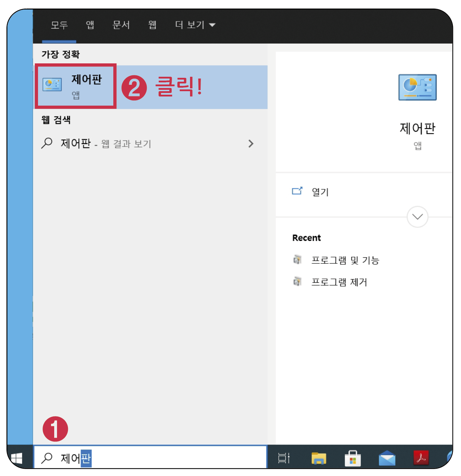Viewport: 461px width, 476px height.
Task: Open Adobe Acrobat from the taskbar
Action: 421,458
